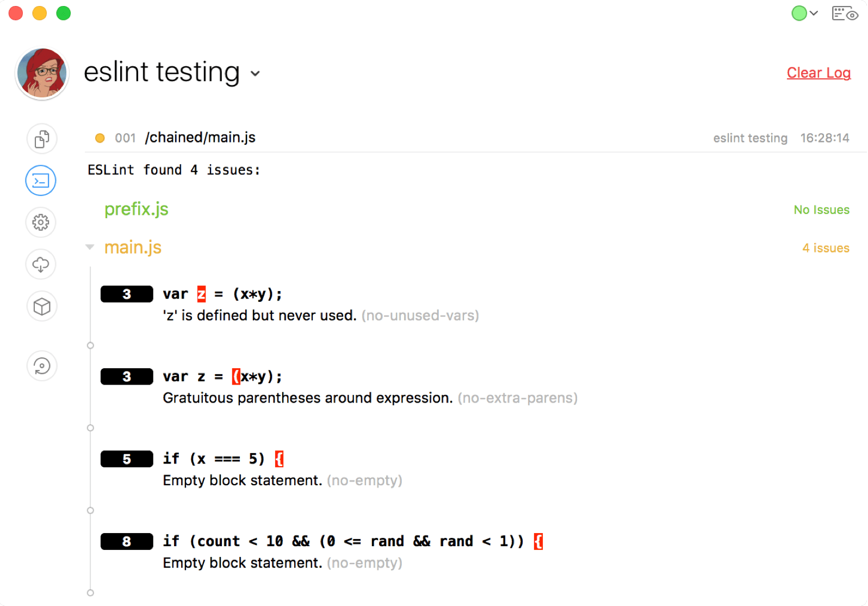868x606 pixels.
Task: Click the green server status indicator
Action: pos(799,13)
